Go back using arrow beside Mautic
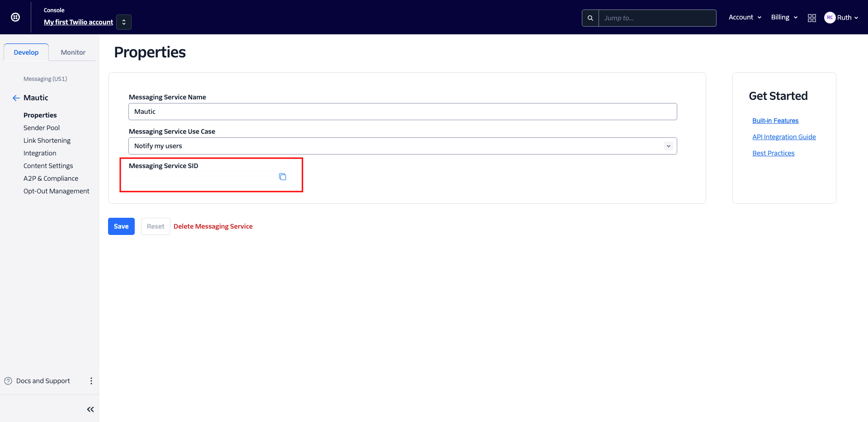This screenshot has width=868, height=422. click(x=16, y=98)
